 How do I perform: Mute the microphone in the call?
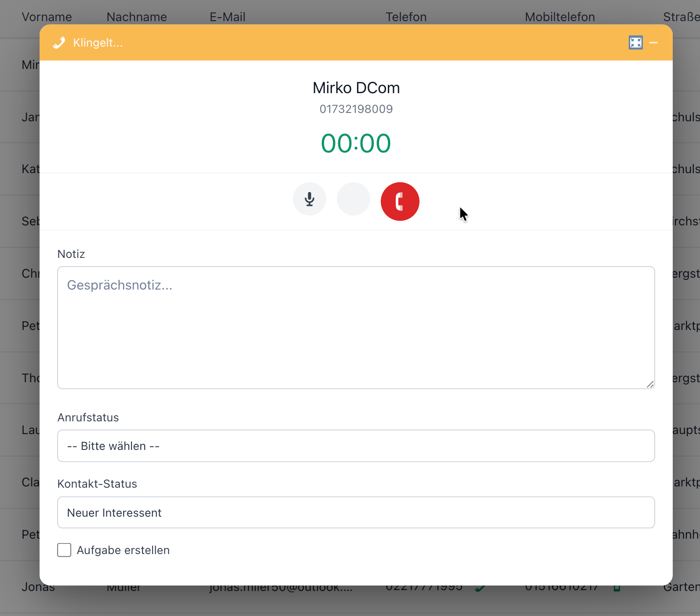click(310, 199)
